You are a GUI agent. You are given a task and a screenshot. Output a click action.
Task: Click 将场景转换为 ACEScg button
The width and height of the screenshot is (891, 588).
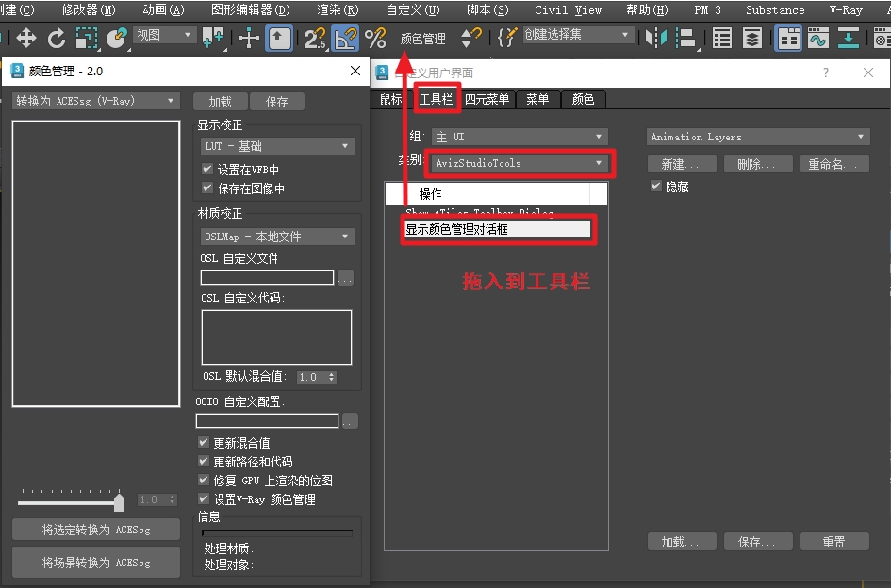96,563
